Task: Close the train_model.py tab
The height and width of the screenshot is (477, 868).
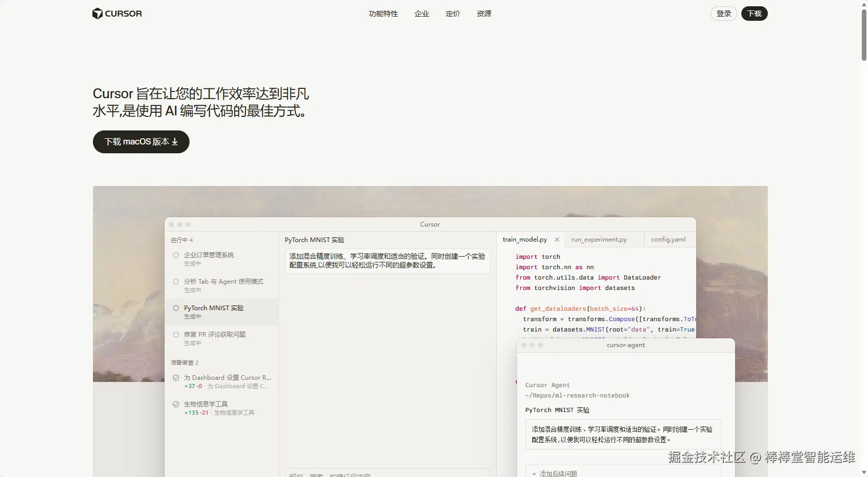Action: 557,240
